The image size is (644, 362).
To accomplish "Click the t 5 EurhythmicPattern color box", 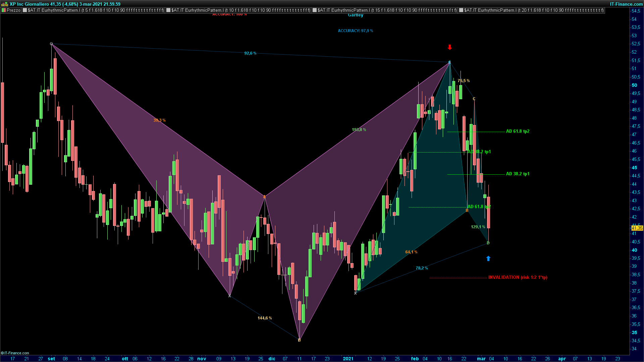I will [25, 10].
